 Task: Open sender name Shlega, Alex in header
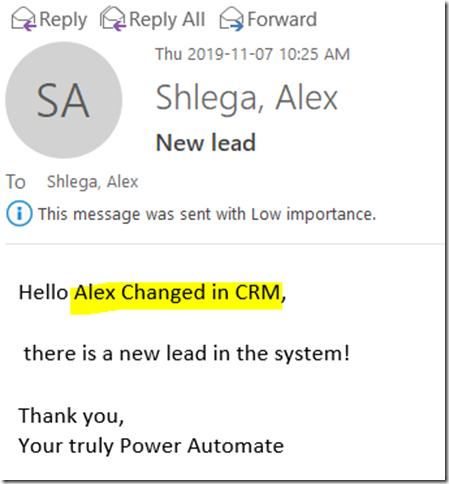pyautogui.click(x=247, y=98)
